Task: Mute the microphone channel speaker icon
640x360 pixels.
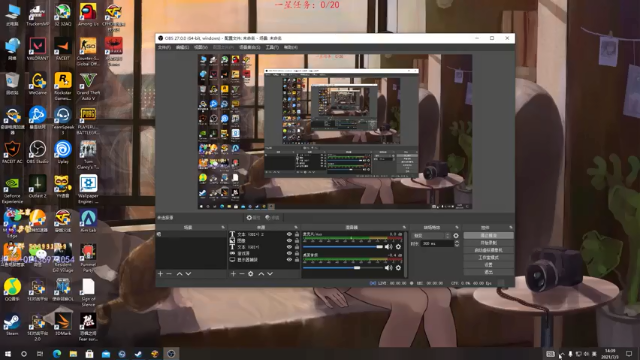Action: point(388,247)
